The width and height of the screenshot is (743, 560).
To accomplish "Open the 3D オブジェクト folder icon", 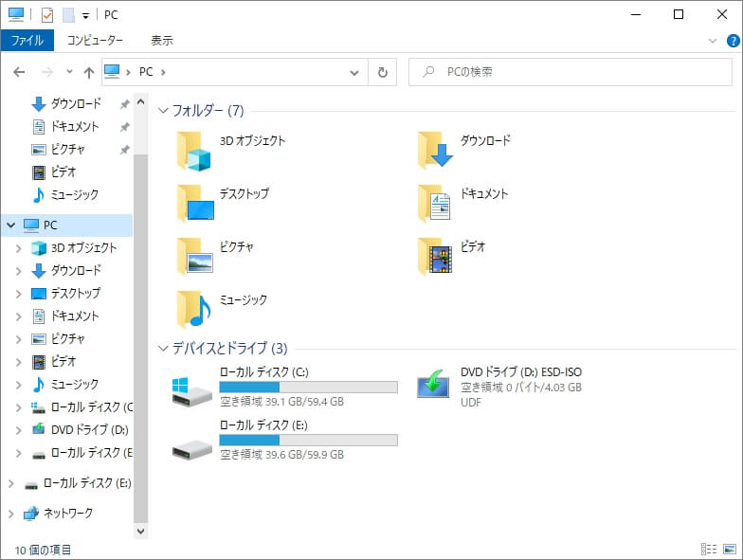I will pyautogui.click(x=194, y=152).
